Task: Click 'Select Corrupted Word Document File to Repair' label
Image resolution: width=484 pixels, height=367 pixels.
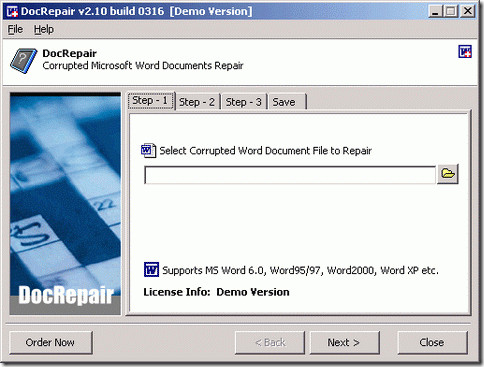Action: tap(265, 151)
